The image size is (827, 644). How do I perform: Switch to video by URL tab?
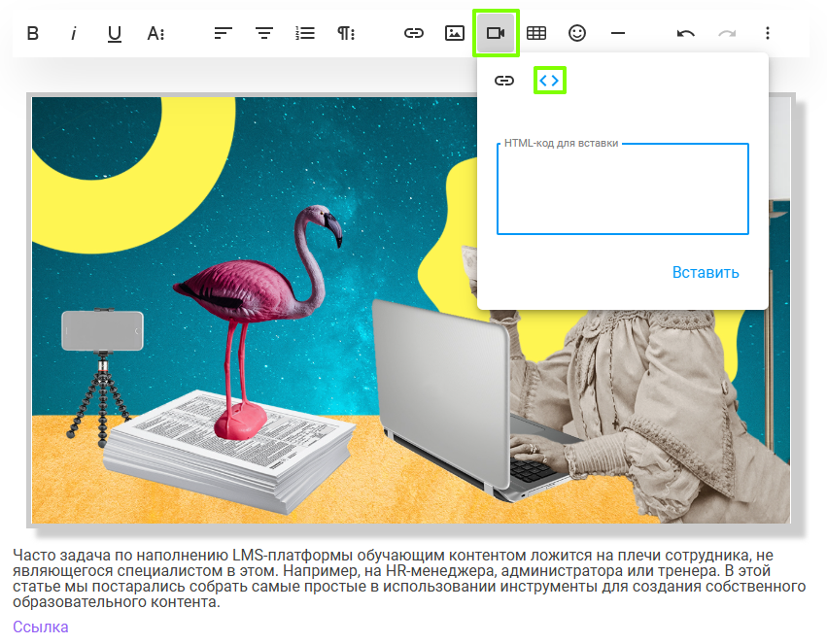pos(504,81)
